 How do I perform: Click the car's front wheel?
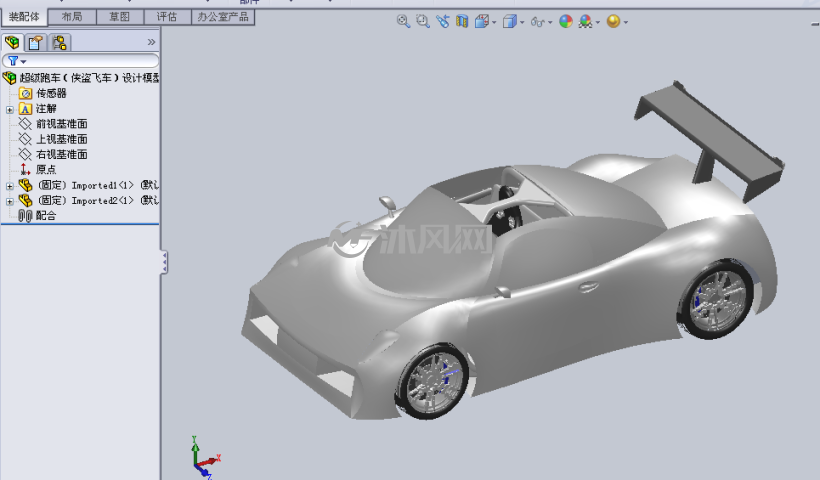click(x=433, y=382)
